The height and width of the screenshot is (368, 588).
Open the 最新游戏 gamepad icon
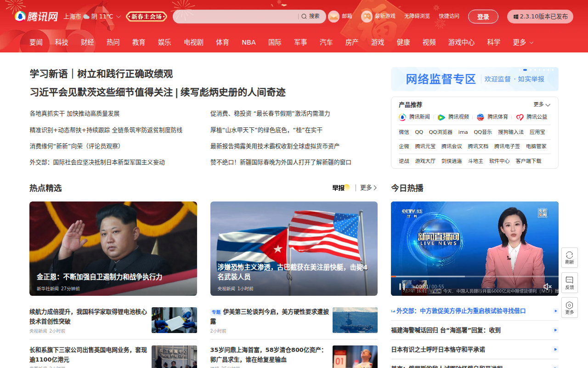(367, 17)
